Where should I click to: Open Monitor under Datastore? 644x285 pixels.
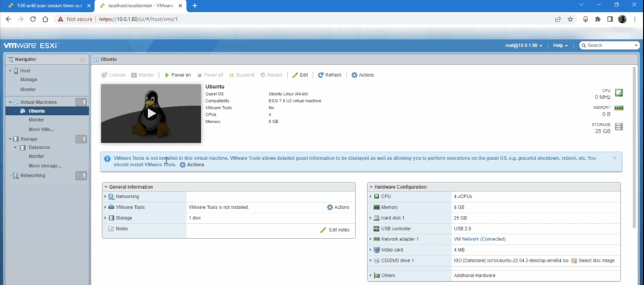[x=36, y=157]
